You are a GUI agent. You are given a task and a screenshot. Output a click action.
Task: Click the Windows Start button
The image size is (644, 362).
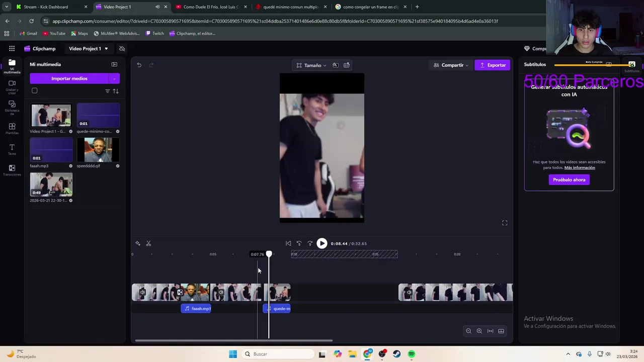(233, 354)
